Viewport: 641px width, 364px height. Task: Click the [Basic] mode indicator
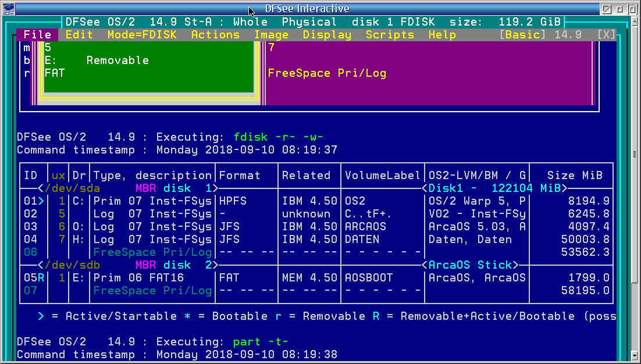point(522,35)
